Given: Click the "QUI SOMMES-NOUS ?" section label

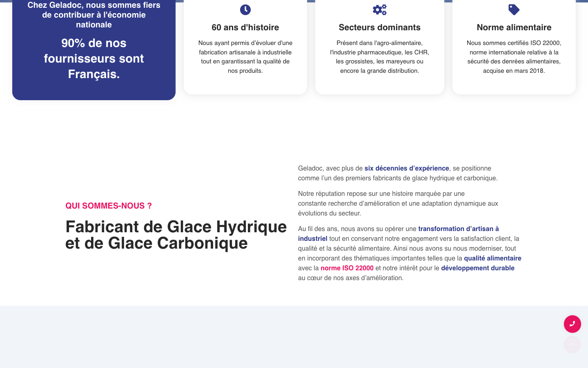Looking at the screenshot, I should point(109,206).
